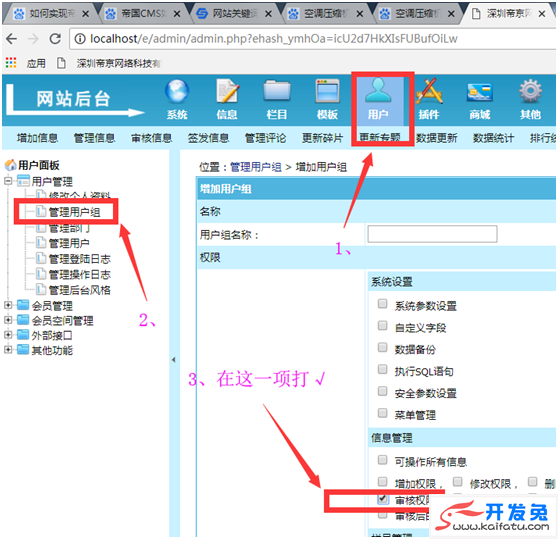Open the 模板 window icon
This screenshot has width=558, height=539.
tap(327, 91)
